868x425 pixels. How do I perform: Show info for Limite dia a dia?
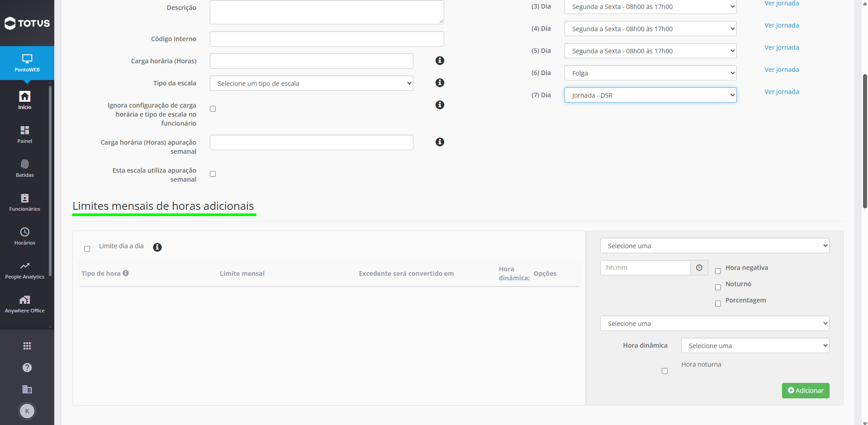pyautogui.click(x=157, y=247)
